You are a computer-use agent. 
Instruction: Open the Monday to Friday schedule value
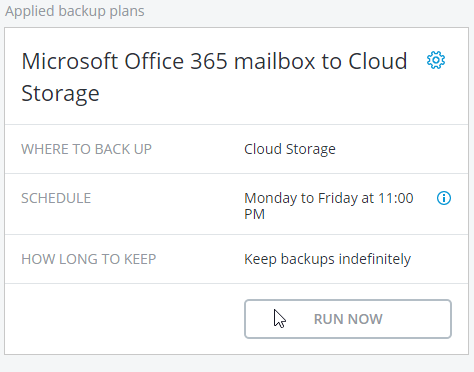[x=329, y=206]
